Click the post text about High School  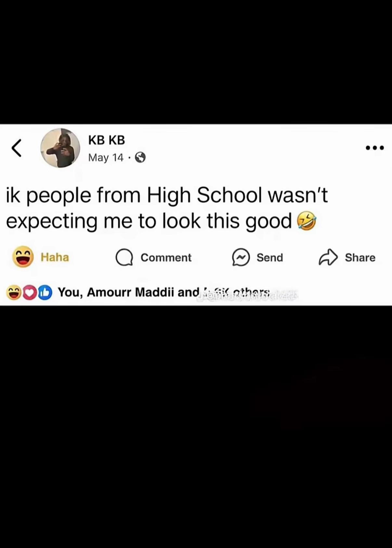tap(167, 208)
